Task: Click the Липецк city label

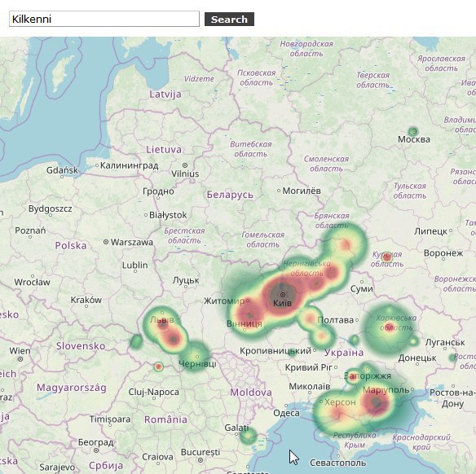Action: tap(431, 231)
